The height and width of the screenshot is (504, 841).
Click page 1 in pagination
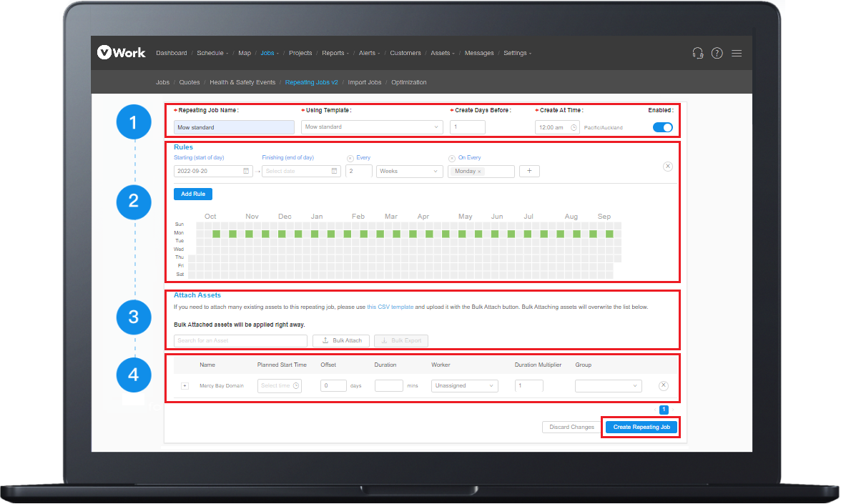[x=664, y=410]
